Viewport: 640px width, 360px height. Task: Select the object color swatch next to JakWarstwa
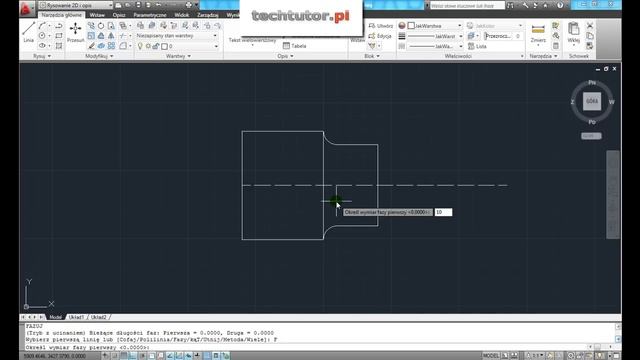[411, 26]
